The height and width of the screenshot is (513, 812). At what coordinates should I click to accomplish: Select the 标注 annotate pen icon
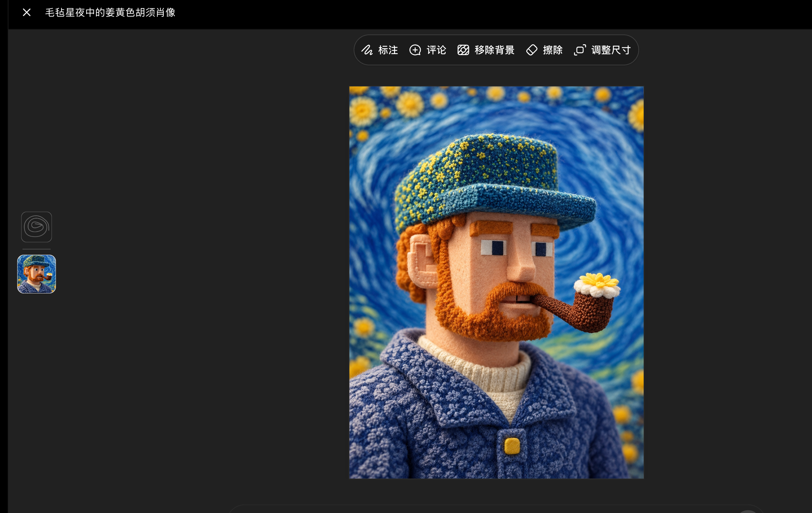[367, 50]
